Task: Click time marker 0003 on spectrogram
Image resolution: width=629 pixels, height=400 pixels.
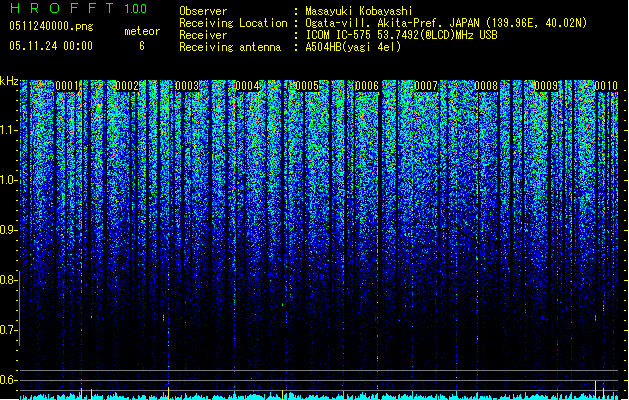Action: [x=187, y=86]
